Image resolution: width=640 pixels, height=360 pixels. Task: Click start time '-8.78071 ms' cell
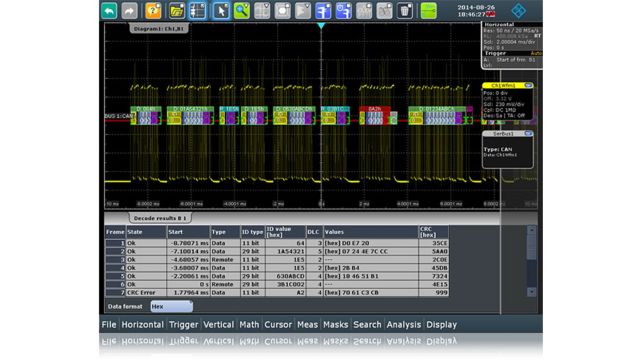point(188,243)
